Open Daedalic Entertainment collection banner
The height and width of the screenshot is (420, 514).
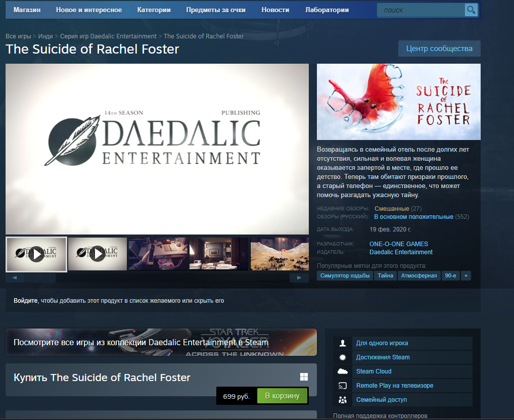click(x=161, y=342)
